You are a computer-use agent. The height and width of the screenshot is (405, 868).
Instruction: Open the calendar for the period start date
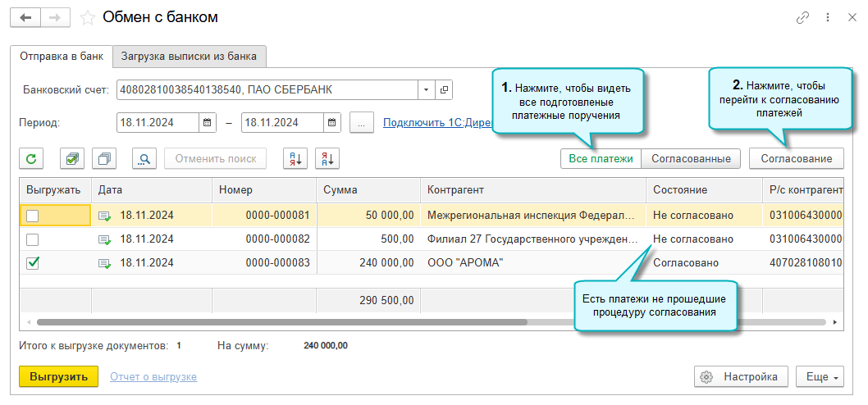coord(207,122)
